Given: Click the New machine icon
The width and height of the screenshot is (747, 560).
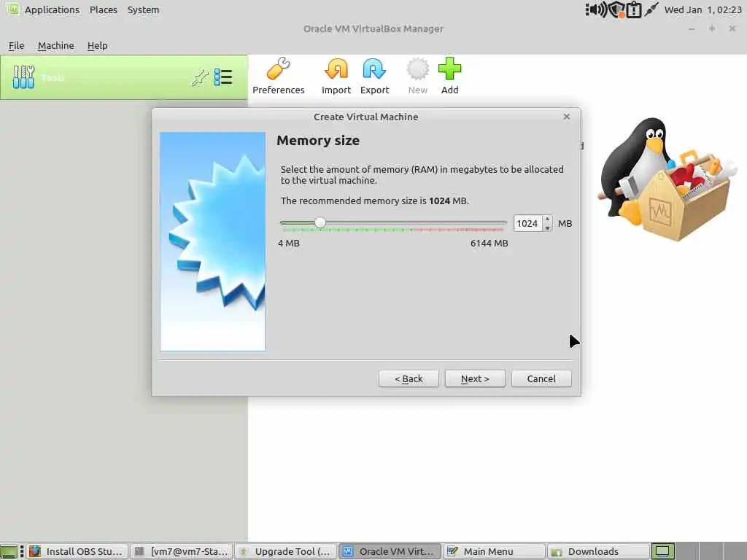Looking at the screenshot, I should [417, 76].
